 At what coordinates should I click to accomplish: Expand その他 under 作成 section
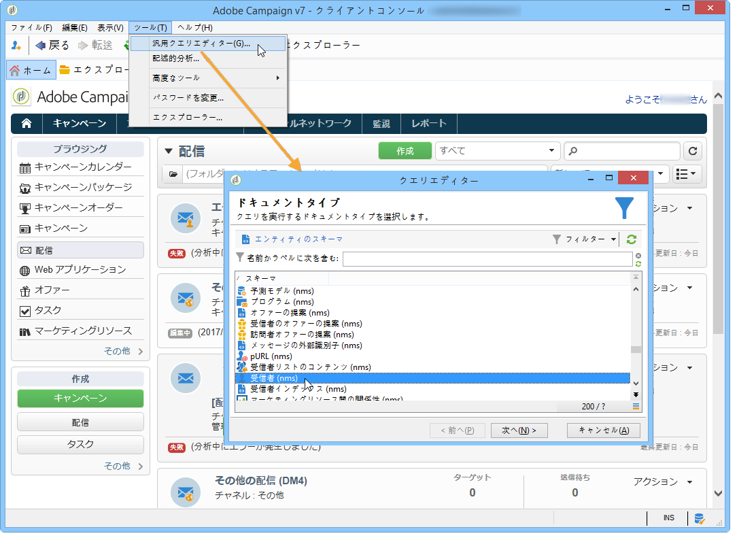click(124, 466)
